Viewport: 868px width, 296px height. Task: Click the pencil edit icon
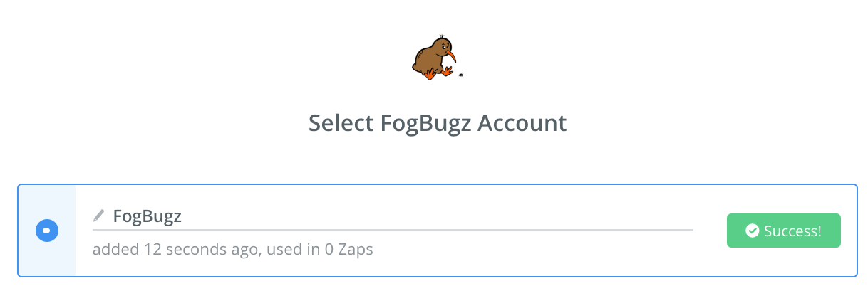coord(99,216)
